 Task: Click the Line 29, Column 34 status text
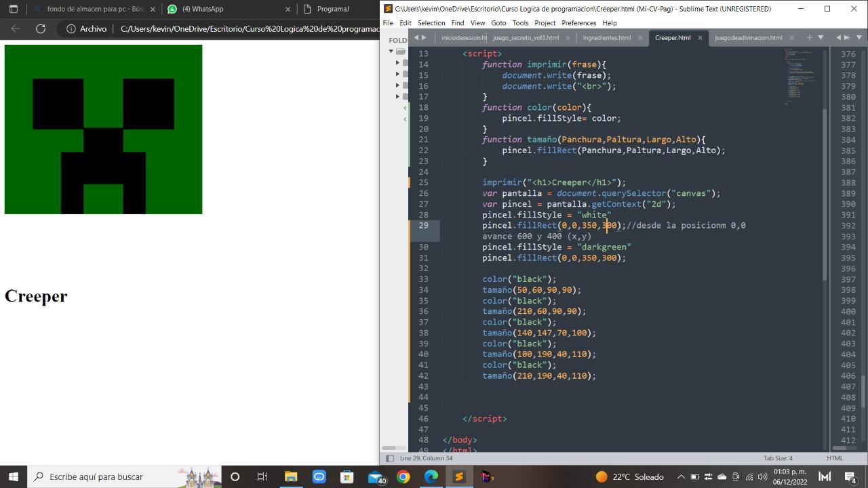[x=427, y=459]
